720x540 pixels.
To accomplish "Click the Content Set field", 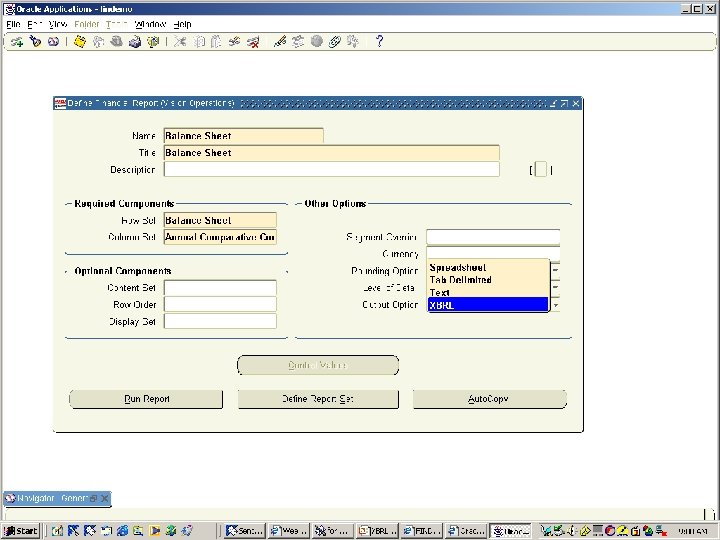I will tap(220, 288).
